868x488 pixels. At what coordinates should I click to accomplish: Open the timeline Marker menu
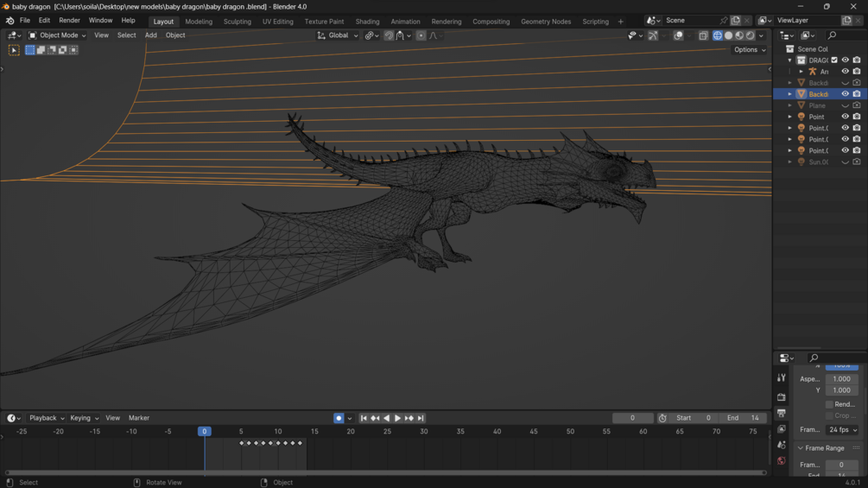pyautogui.click(x=139, y=418)
